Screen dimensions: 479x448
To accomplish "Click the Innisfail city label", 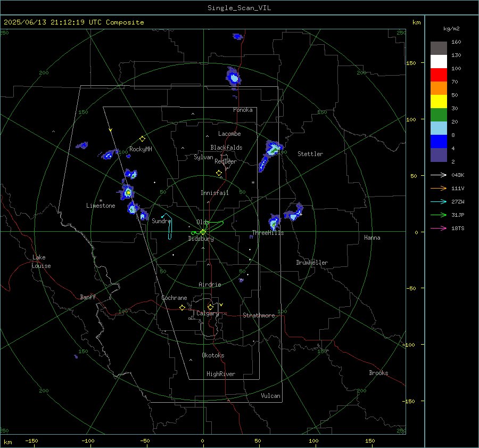I will (x=214, y=193).
